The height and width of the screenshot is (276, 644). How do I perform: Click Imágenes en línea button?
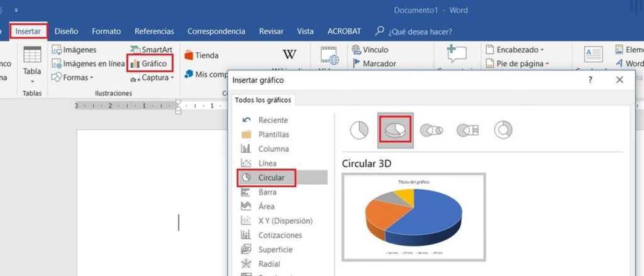(88, 63)
